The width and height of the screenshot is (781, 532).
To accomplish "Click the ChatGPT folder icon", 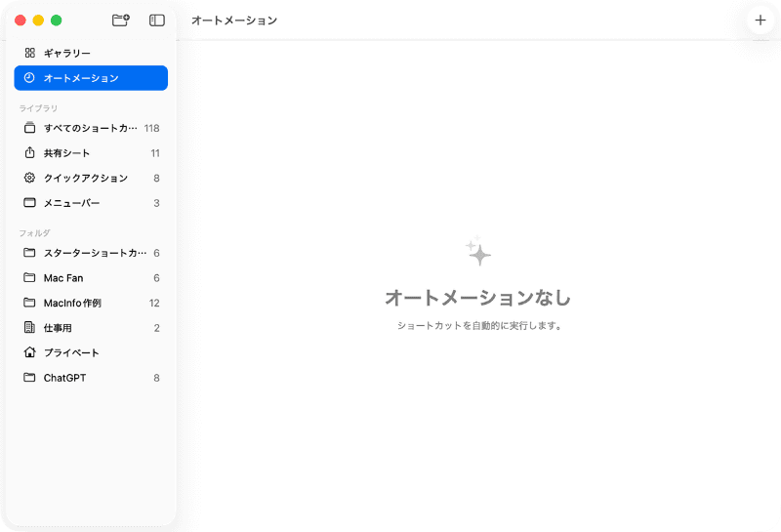I will [30, 377].
